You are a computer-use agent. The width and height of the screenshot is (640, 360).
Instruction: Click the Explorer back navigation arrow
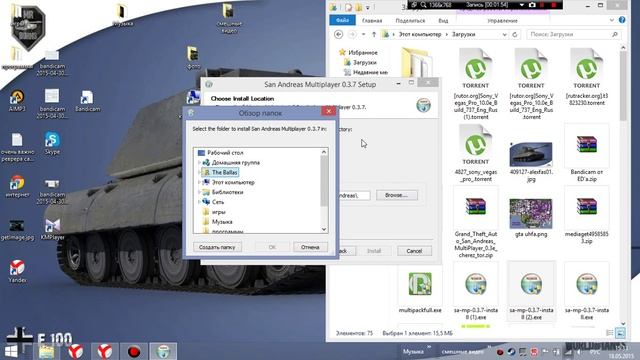coord(338,34)
